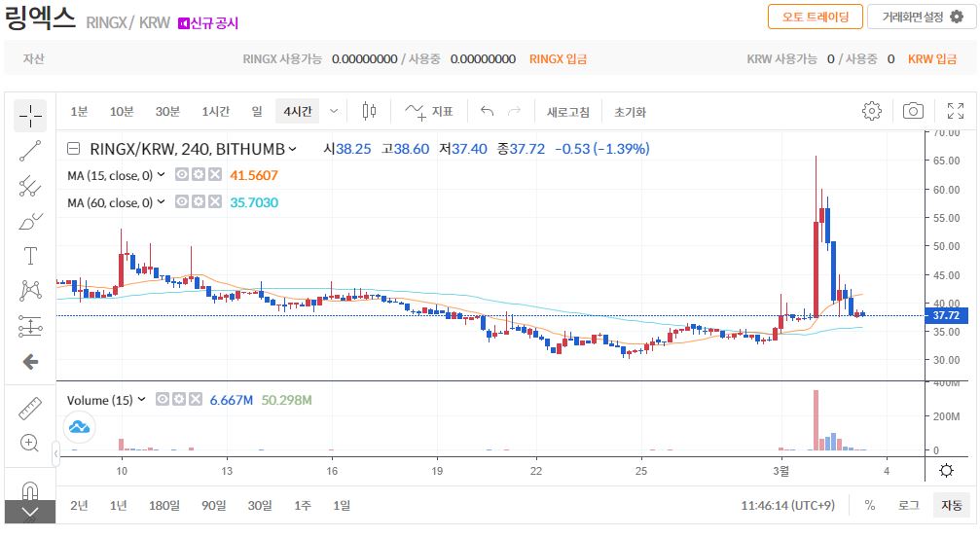Collapse the bottom toolbar chevron
Image resolution: width=980 pixels, height=538 pixels.
tap(30, 513)
